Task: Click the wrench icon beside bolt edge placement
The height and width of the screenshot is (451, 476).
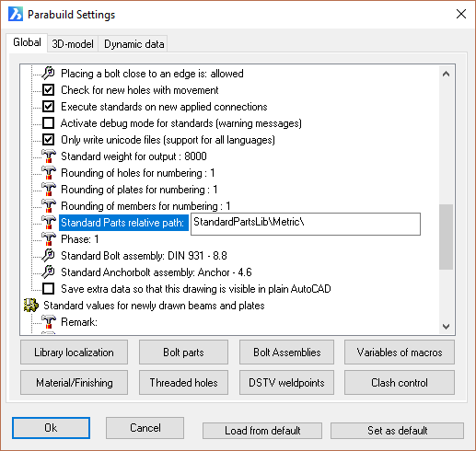Action: pyautogui.click(x=48, y=74)
